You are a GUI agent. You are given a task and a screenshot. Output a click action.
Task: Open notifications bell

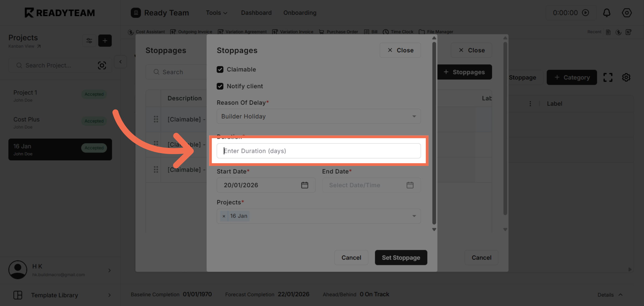[607, 13]
